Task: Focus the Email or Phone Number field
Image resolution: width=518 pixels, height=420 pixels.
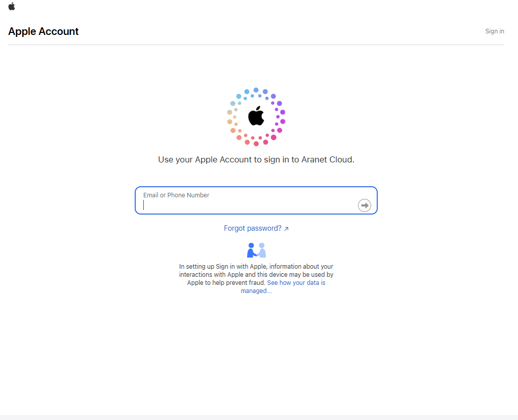Action: point(248,205)
